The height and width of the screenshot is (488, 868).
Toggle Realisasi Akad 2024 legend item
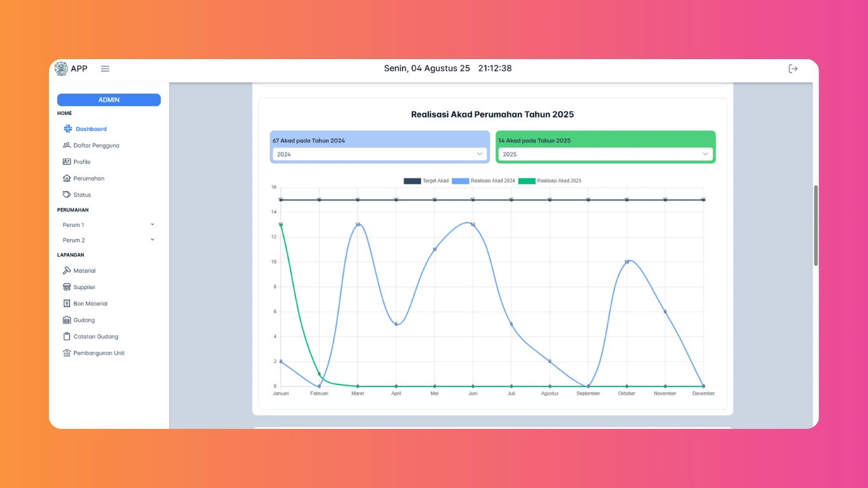coord(484,181)
